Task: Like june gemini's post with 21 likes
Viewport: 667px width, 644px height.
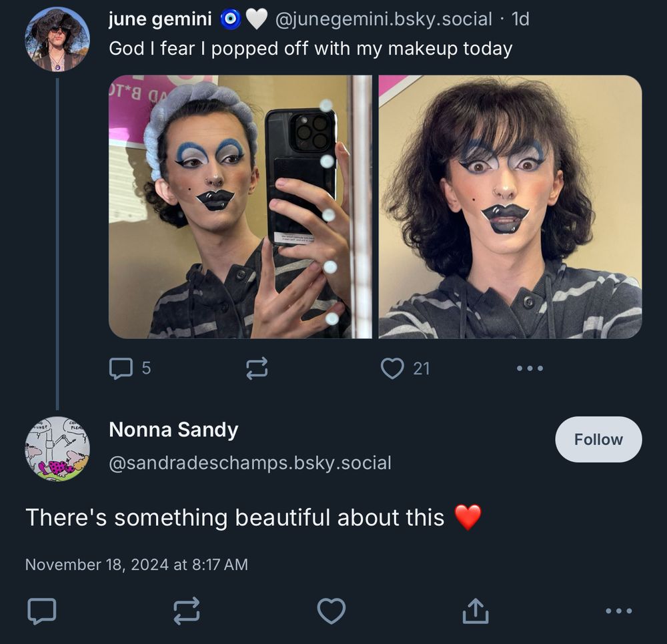Action: (392, 368)
